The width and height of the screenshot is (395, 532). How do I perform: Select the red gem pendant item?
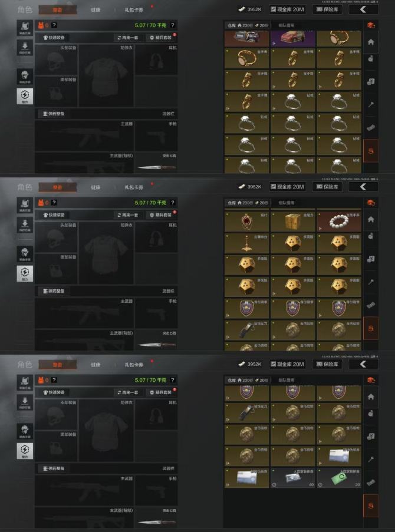click(246, 222)
